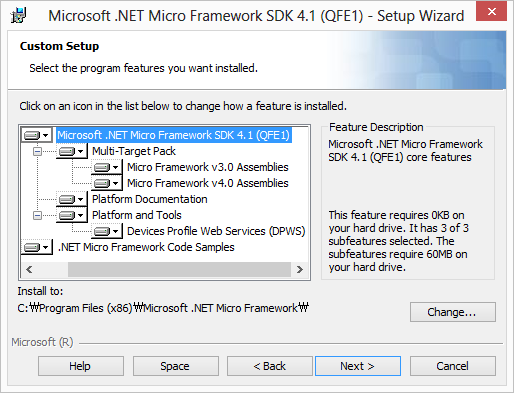Image resolution: width=514 pixels, height=393 pixels.
Task: Cancel the setup wizard
Action: (453, 366)
